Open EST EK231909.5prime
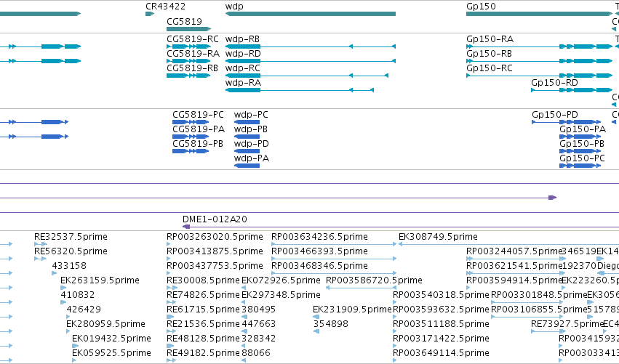The height and width of the screenshot is (364, 619). pos(352,310)
